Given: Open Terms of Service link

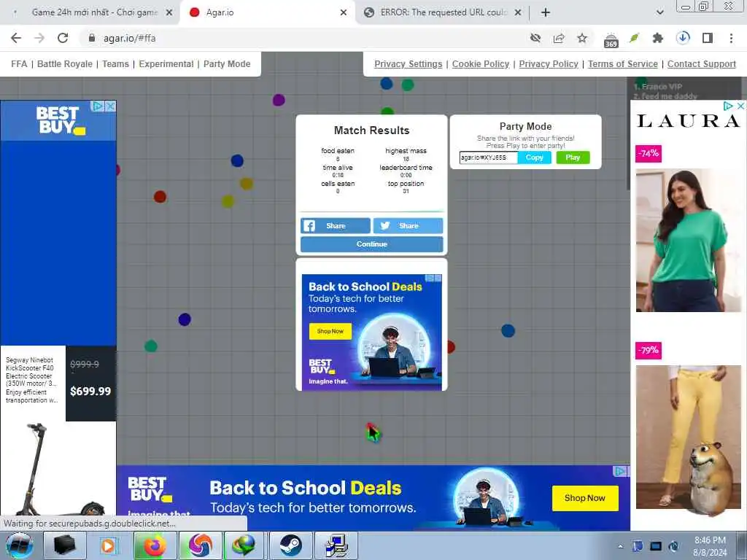Looking at the screenshot, I should point(623,64).
